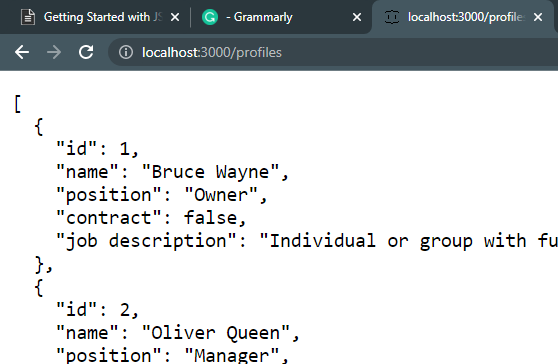The width and height of the screenshot is (558, 364).
Task: Close the localhost:3000/profiles tab
Action: click(538, 17)
